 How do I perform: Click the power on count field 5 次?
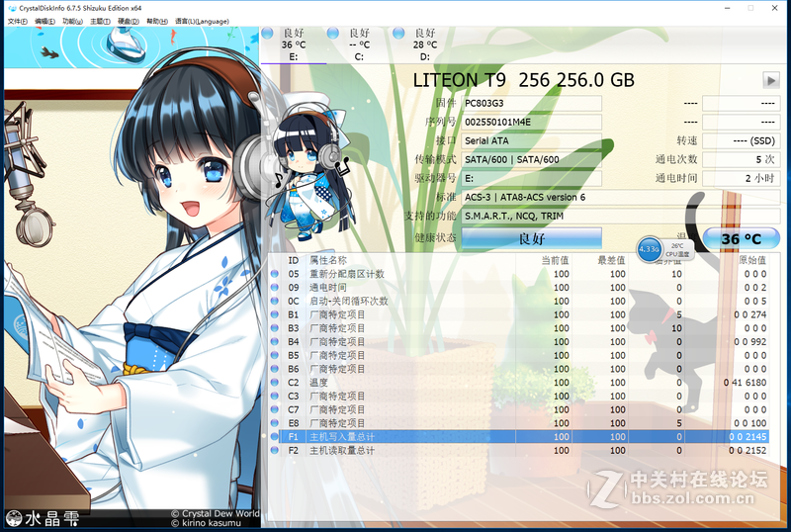pyautogui.click(x=741, y=159)
